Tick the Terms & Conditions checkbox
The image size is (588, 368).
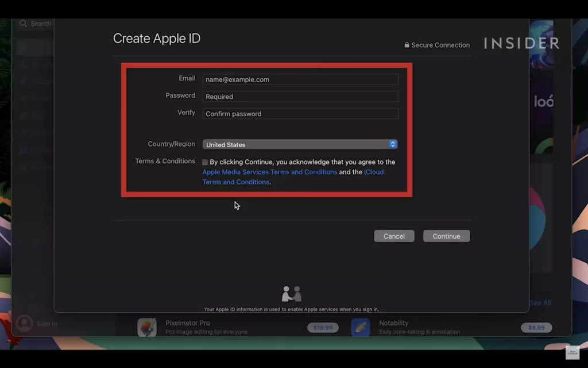click(x=205, y=162)
